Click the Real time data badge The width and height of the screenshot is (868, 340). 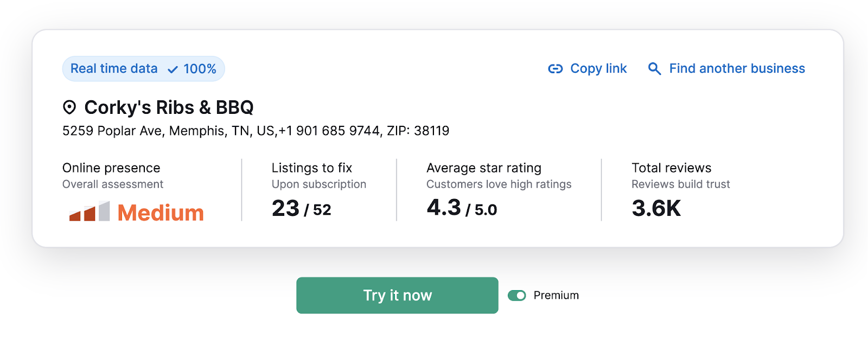click(x=144, y=69)
